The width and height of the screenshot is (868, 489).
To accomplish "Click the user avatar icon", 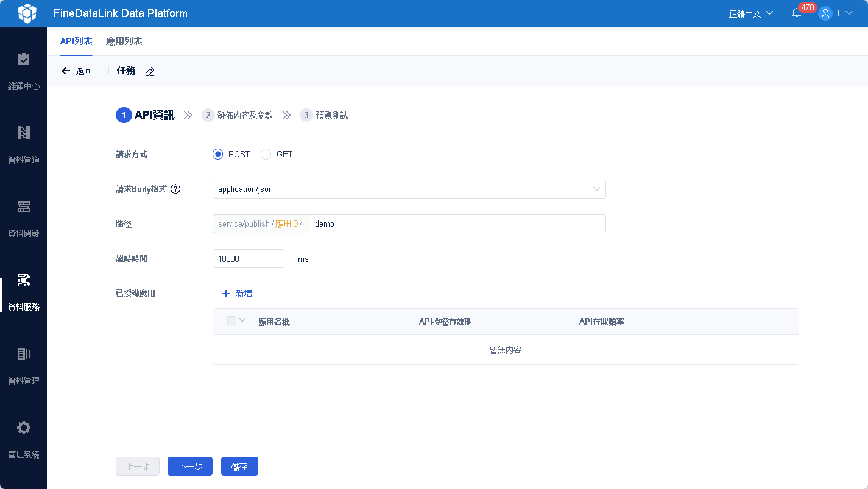I will pyautogui.click(x=825, y=13).
